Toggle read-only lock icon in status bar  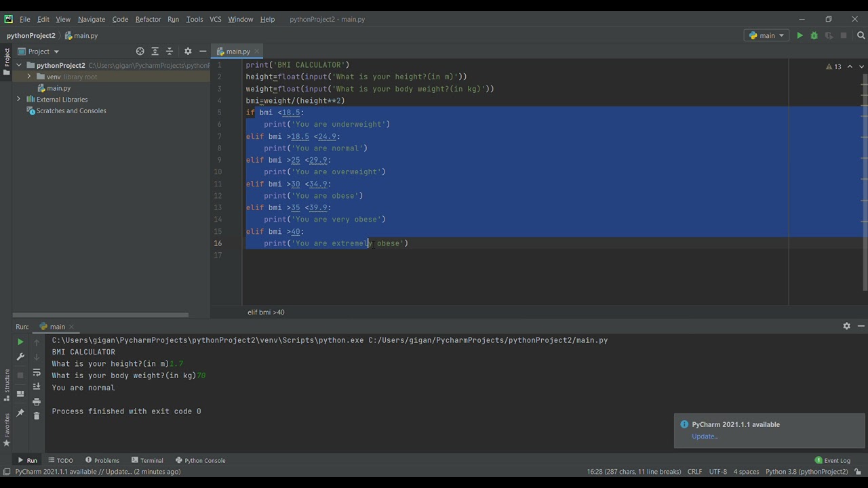point(858,472)
